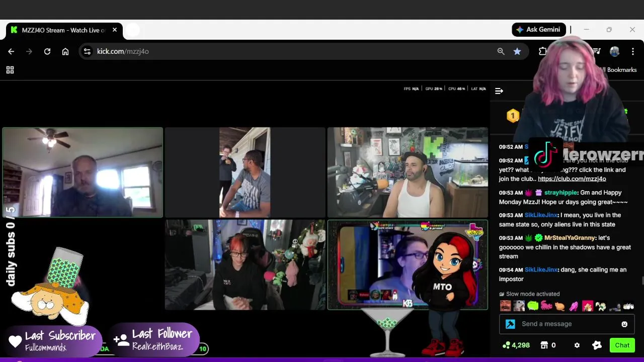Click the chat panel scrollbar
The height and width of the screenshot is (362, 644).
click(642, 281)
